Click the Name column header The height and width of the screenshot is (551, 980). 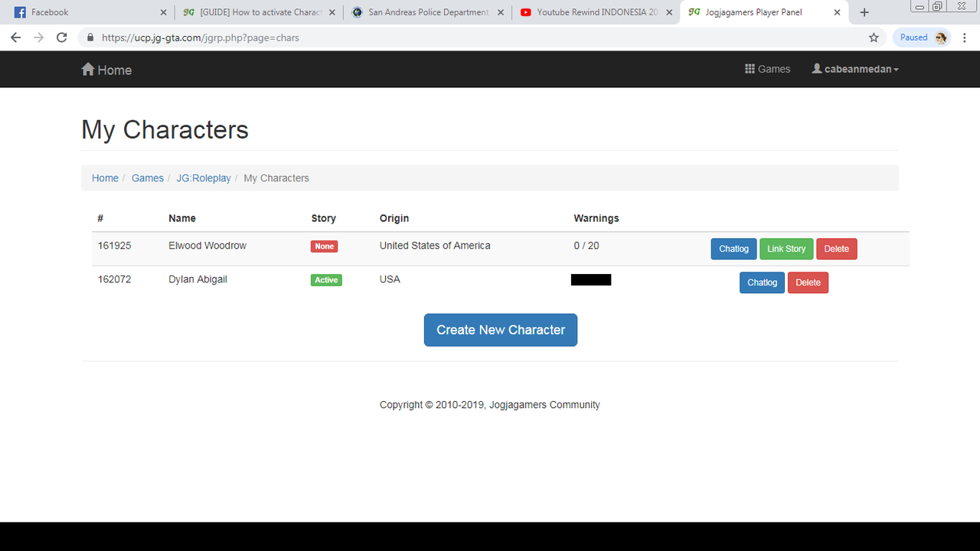point(182,218)
